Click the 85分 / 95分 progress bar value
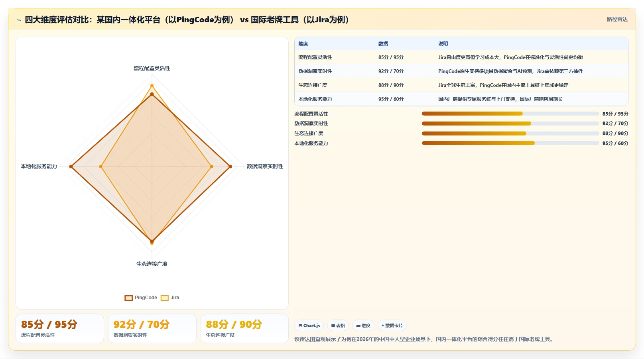644x359 pixels. point(615,114)
